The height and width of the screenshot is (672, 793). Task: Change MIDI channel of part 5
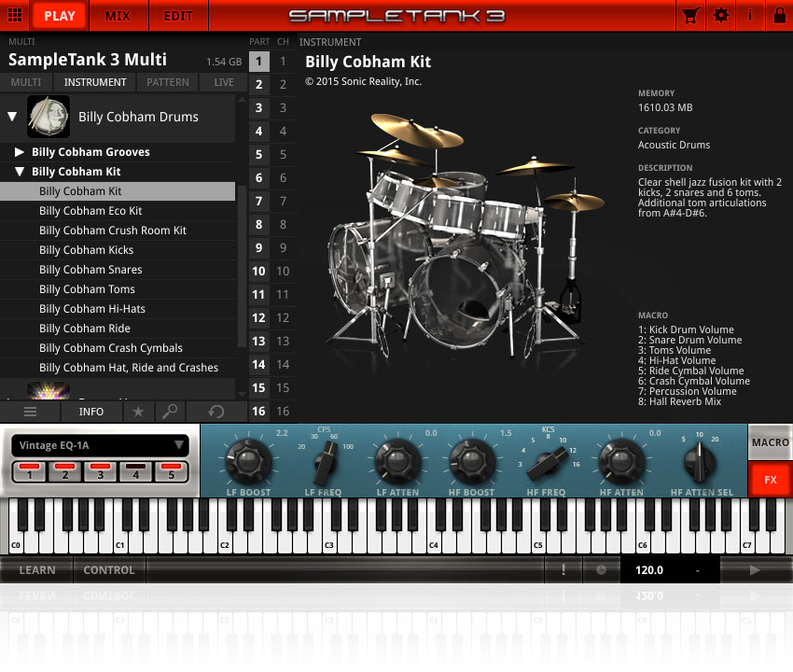point(284,154)
